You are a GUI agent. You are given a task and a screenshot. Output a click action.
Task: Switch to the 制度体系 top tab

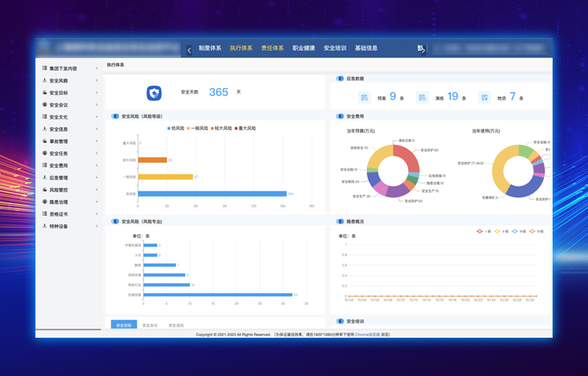click(x=209, y=49)
